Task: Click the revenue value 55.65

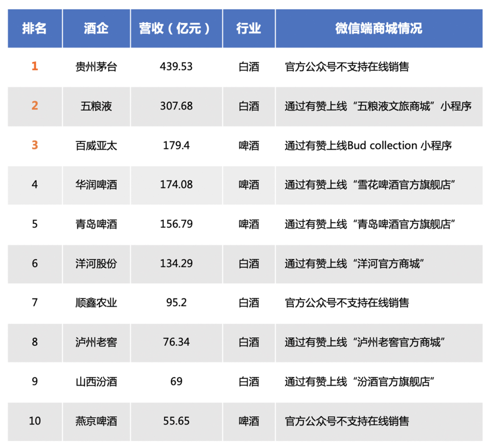Action: pyautogui.click(x=176, y=421)
